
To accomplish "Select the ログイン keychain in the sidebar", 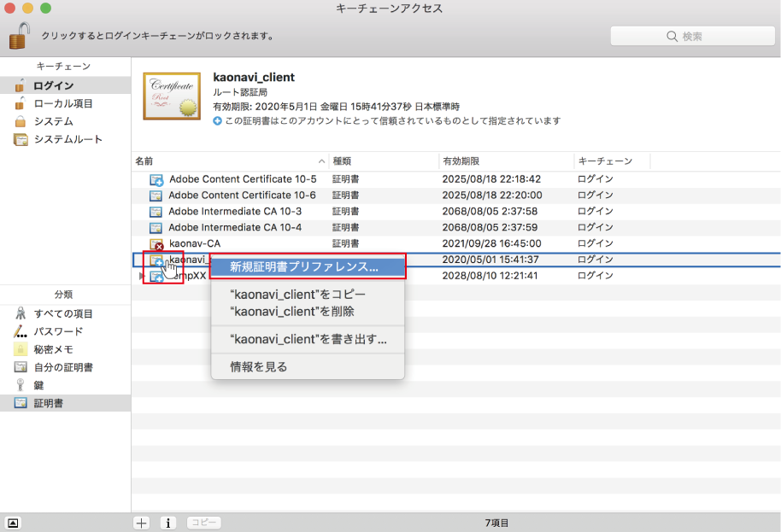I will point(65,85).
